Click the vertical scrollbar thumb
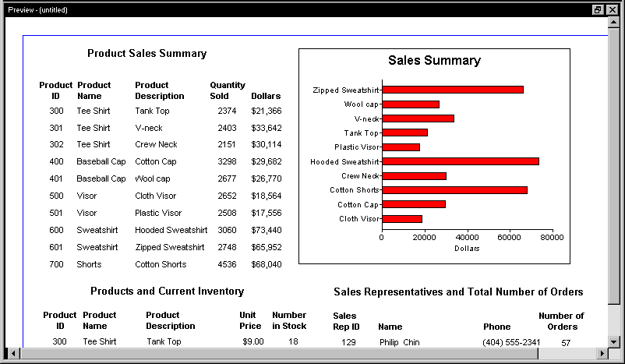The height and width of the screenshot is (364, 625). click(613, 166)
